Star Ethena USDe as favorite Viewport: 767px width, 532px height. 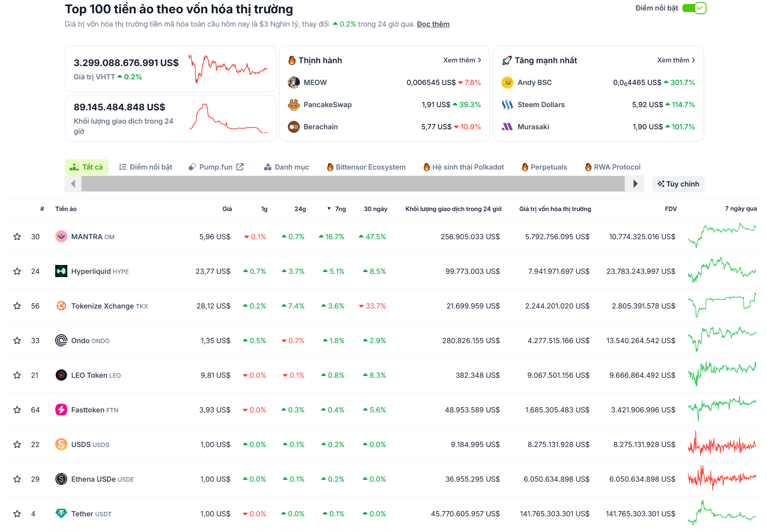[17, 479]
